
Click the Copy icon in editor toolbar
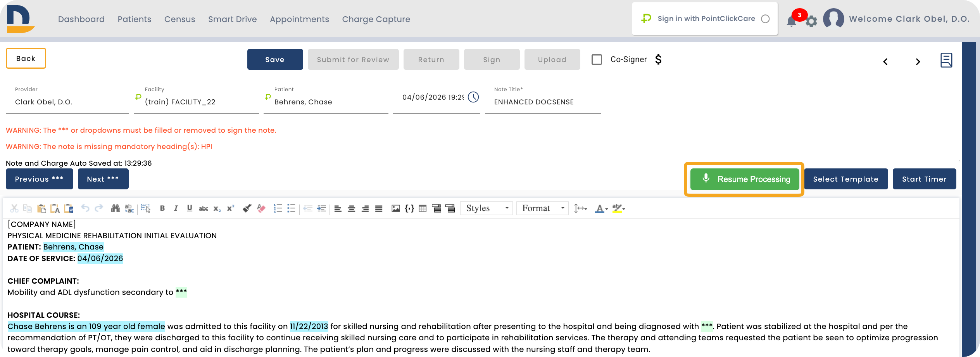[28, 208]
